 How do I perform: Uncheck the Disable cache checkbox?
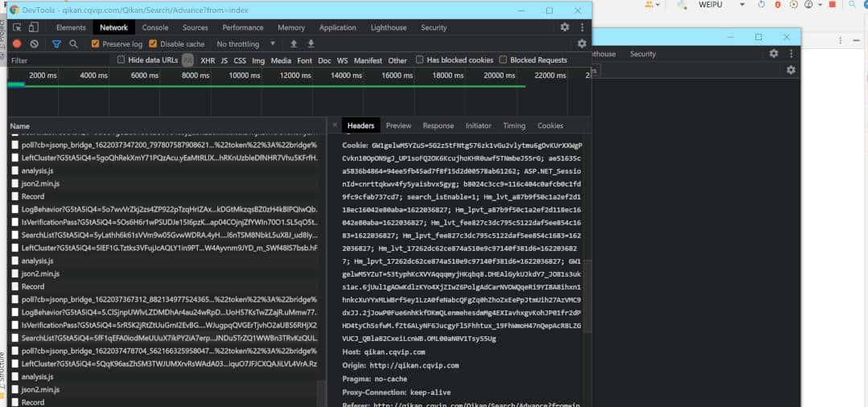point(154,44)
